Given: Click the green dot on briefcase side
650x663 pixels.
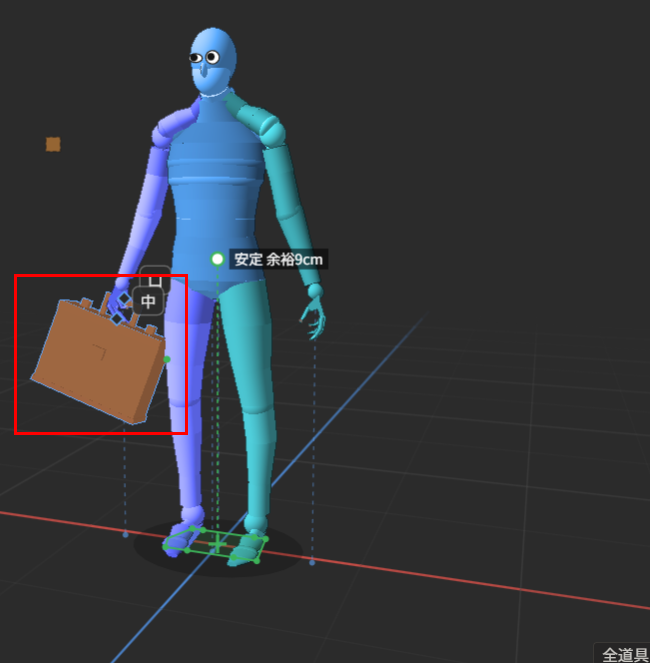Looking at the screenshot, I should tap(167, 359).
